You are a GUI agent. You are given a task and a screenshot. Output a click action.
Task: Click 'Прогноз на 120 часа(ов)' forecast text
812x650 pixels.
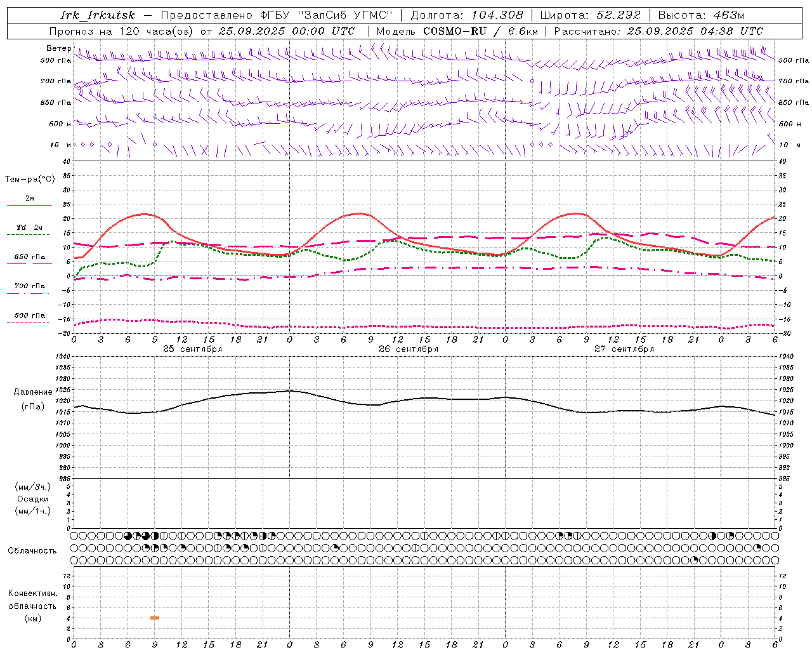click(x=122, y=31)
